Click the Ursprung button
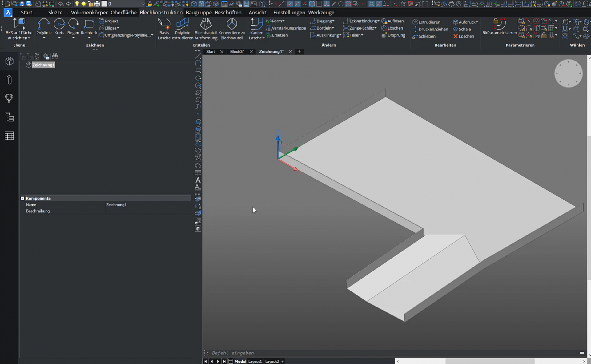Viewport: 591px width, 364px height. [393, 35]
